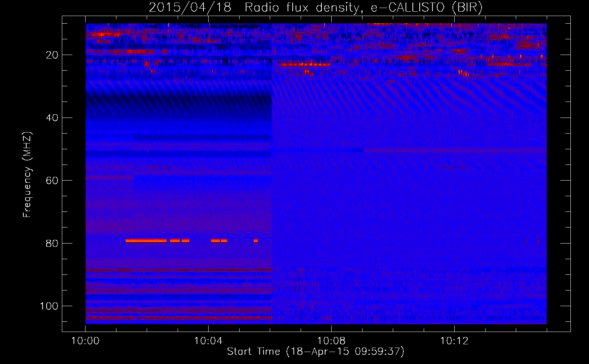Click the longest orange burst segment near 80 MHz

(146, 241)
